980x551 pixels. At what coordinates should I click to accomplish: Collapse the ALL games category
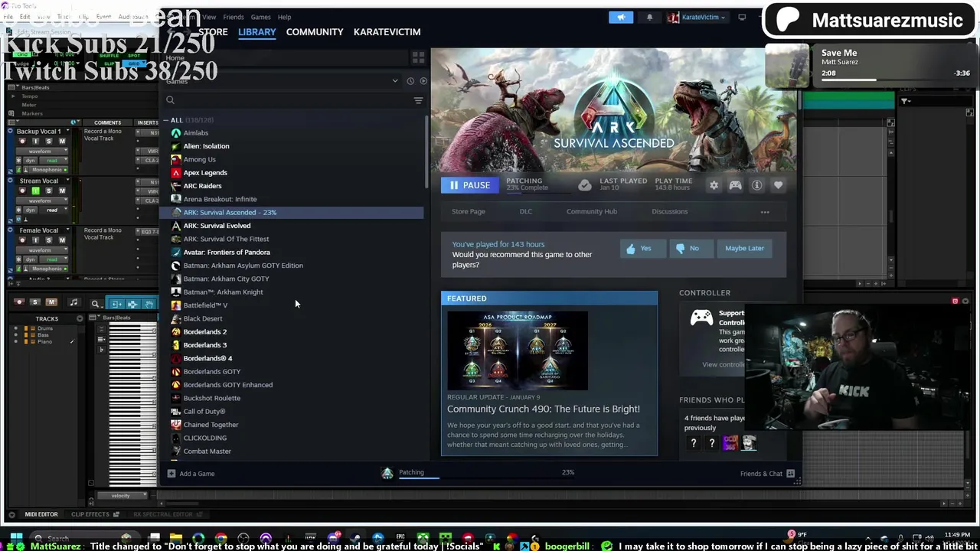click(165, 120)
